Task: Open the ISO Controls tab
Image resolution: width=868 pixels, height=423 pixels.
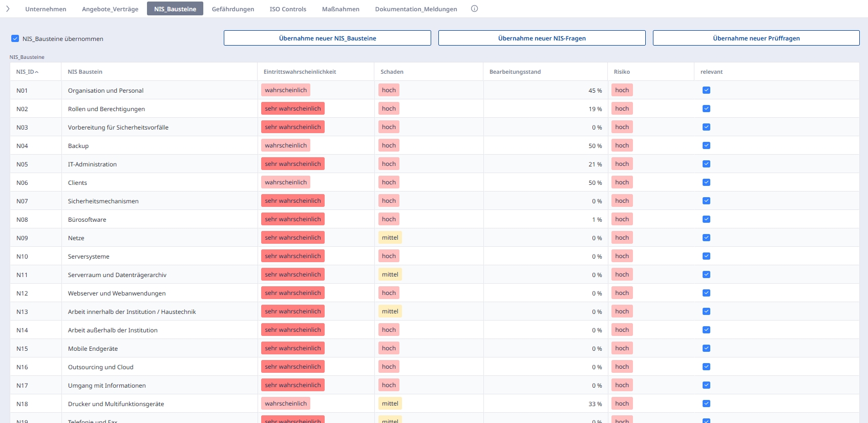Action: coord(288,9)
